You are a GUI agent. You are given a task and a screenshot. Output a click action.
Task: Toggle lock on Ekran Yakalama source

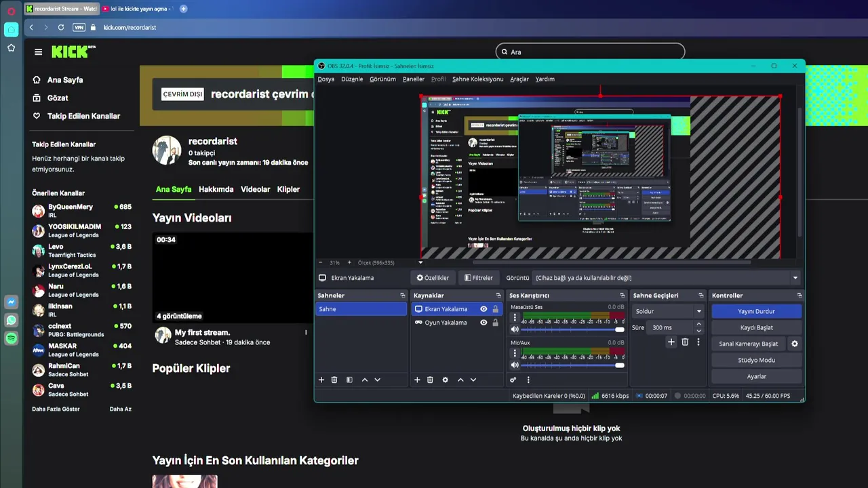[495, 309]
